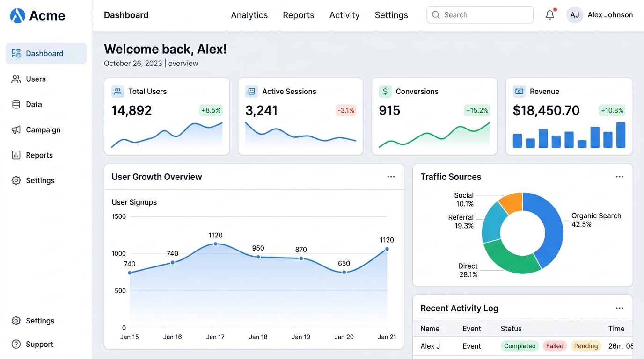Click the Acme logo icon
Screen dimensions: 644x359
pos(17,15)
